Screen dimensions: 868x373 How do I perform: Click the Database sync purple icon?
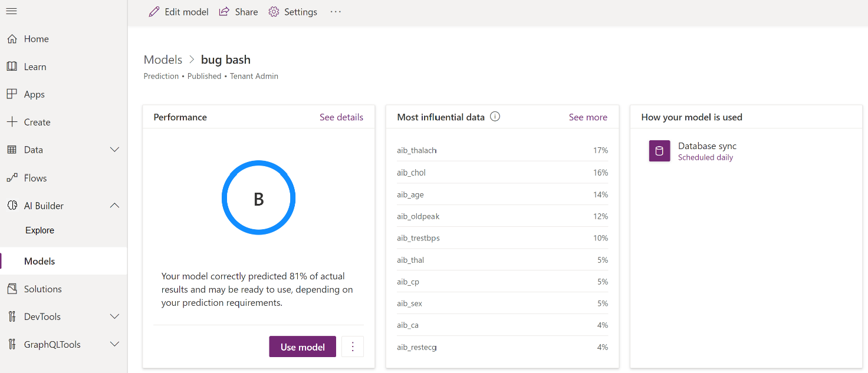(659, 151)
